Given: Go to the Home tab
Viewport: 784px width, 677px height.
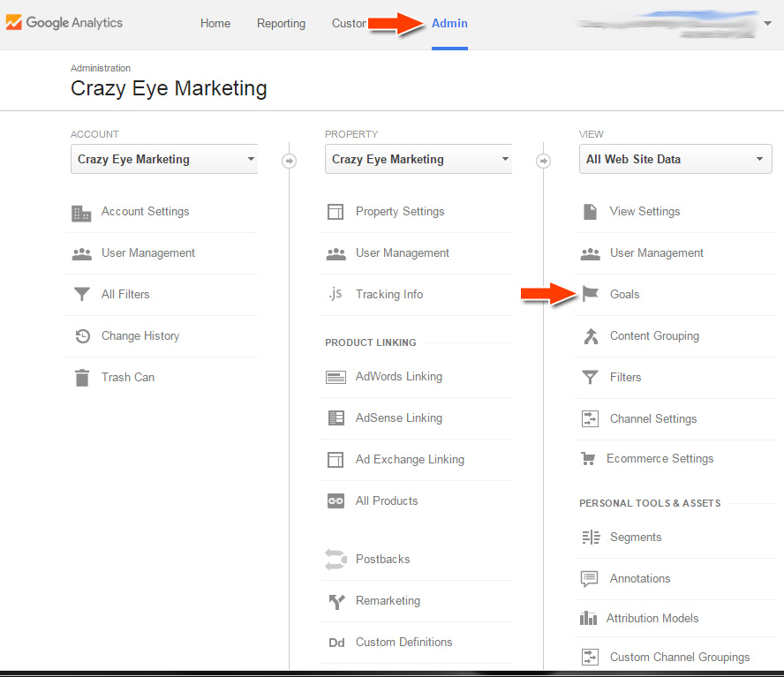Looking at the screenshot, I should 215,23.
